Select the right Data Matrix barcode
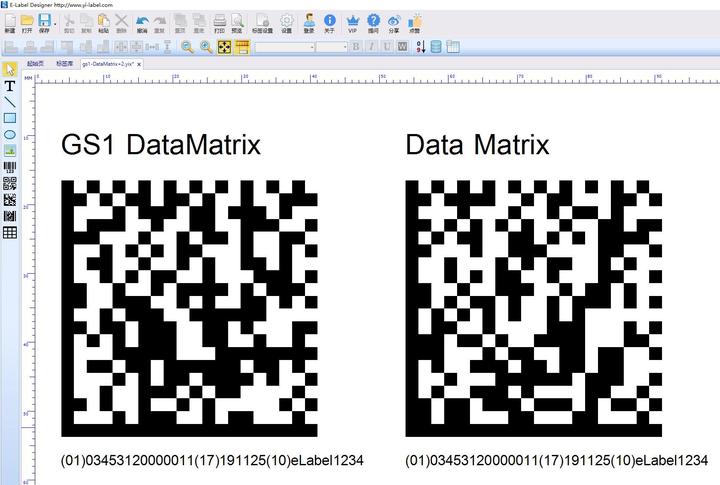Image resolution: width=720 pixels, height=485 pixels. pos(534,308)
